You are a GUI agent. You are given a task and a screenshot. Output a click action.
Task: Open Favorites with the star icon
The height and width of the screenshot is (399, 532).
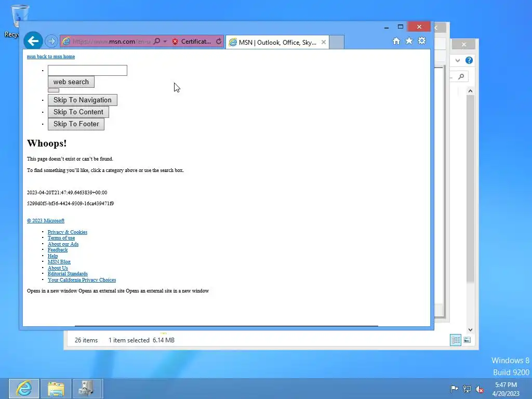[409, 41]
